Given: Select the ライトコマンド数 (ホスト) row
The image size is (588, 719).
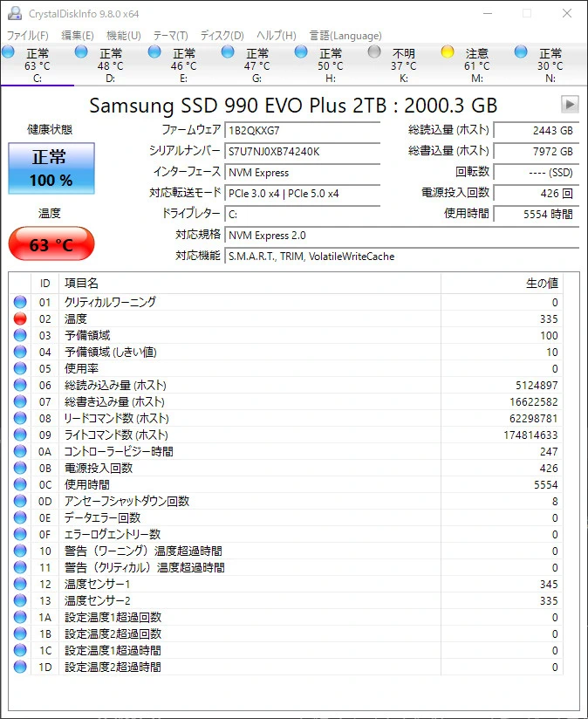Looking at the screenshot, I should point(286,435).
